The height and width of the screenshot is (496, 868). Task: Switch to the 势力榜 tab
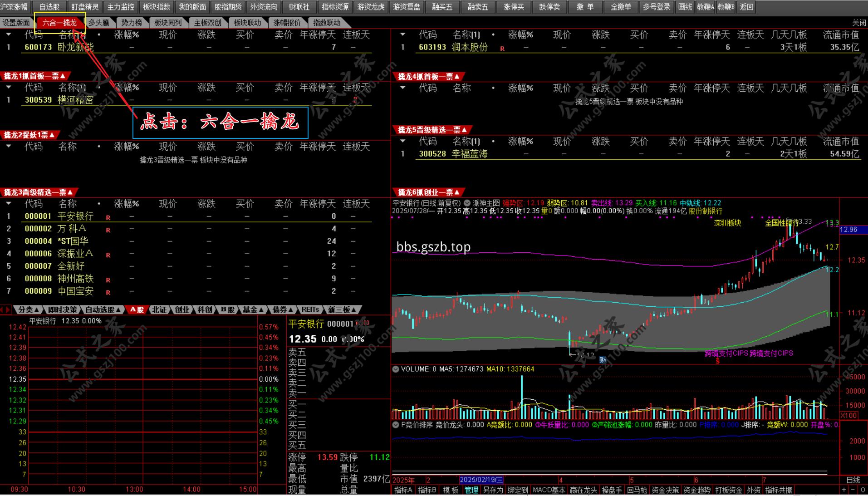[132, 23]
